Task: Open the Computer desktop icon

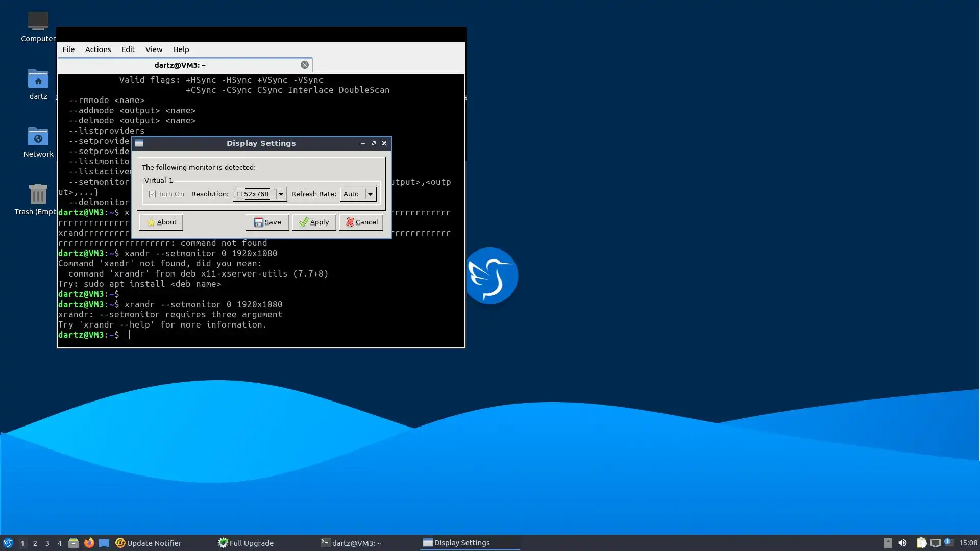Action: (x=38, y=21)
